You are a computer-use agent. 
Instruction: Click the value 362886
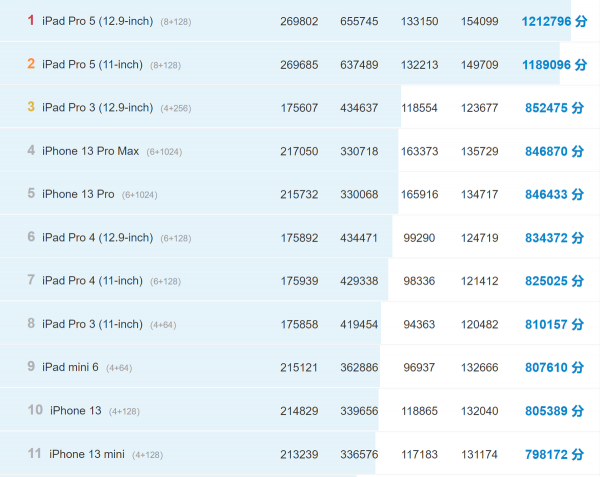click(x=359, y=368)
